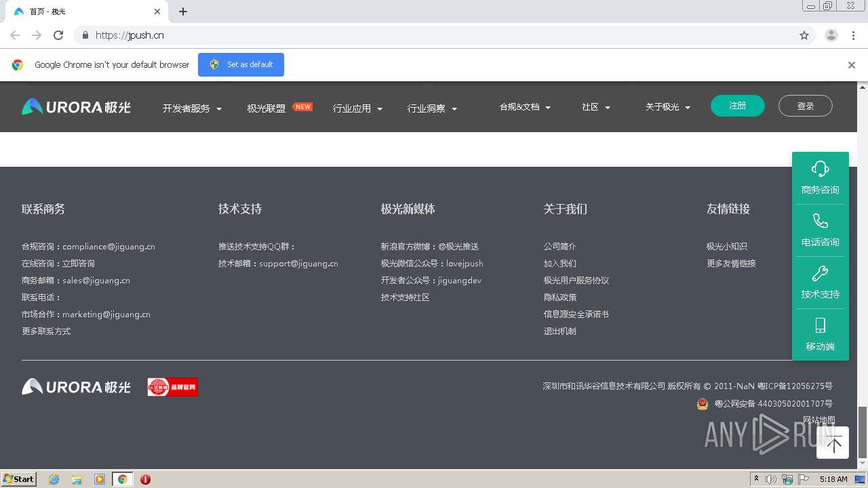The width and height of the screenshot is (868, 488).
Task: Click support@jiguang.cn email link
Action: tap(298, 264)
